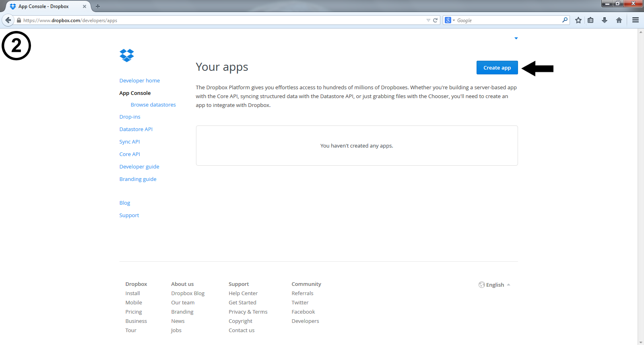The height and width of the screenshot is (345, 644).
Task: Open the account dropdown arrow at top right
Action: 516,38
